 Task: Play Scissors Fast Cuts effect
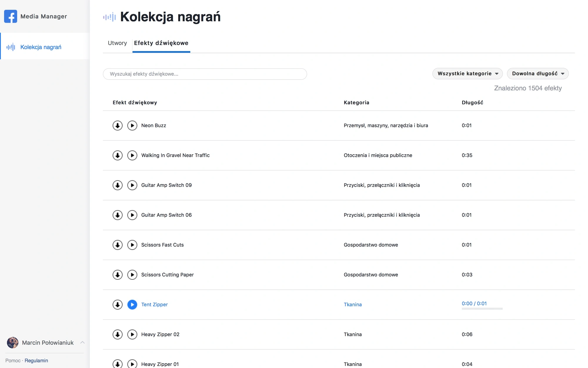pyautogui.click(x=132, y=245)
